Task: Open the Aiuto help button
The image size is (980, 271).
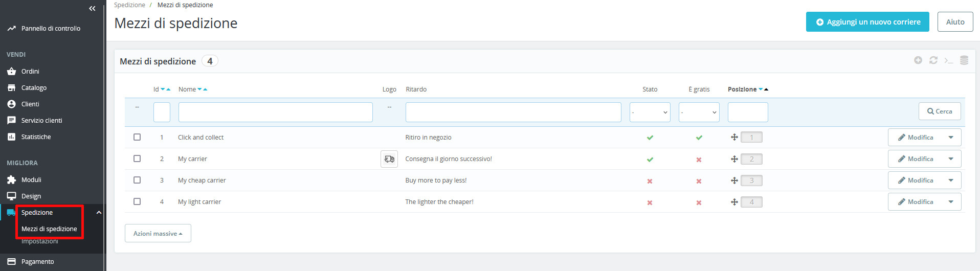Action: [955, 22]
